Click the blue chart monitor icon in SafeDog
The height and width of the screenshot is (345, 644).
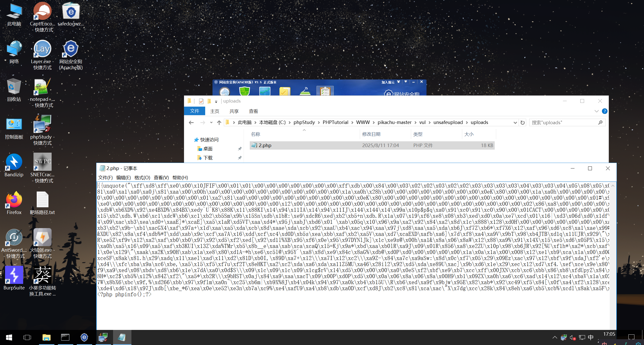[265, 91]
